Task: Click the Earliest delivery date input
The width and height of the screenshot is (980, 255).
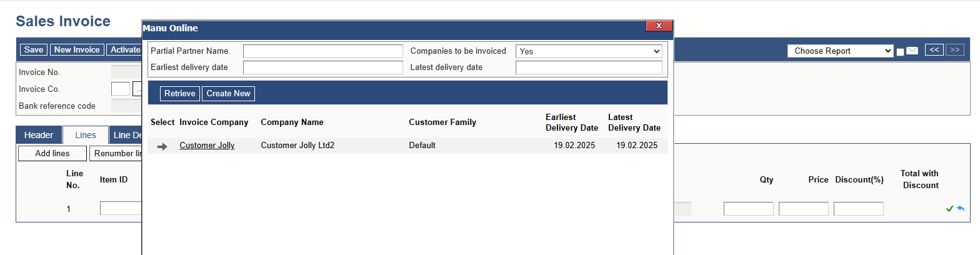Action: (x=323, y=67)
